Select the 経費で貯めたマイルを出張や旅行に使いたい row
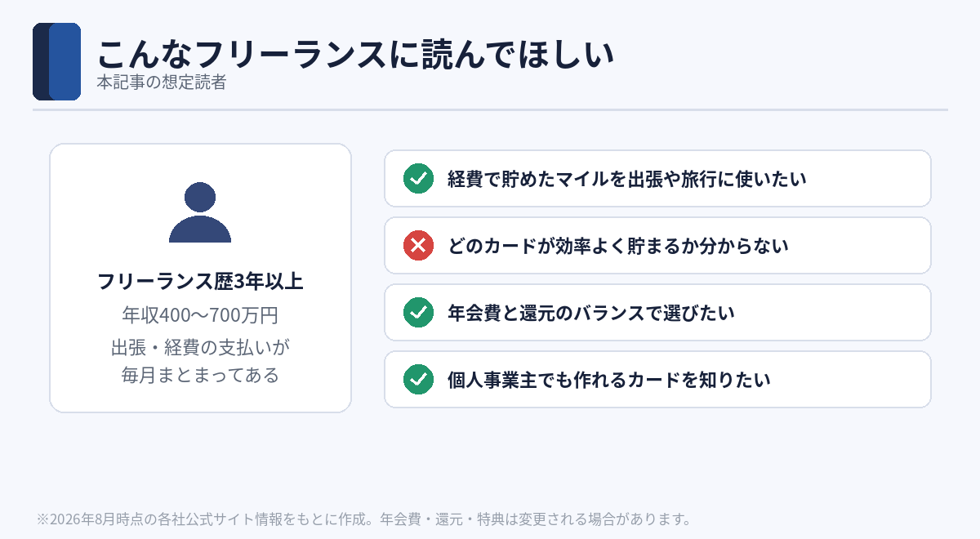Viewport: 980px width, 539px height. click(657, 178)
